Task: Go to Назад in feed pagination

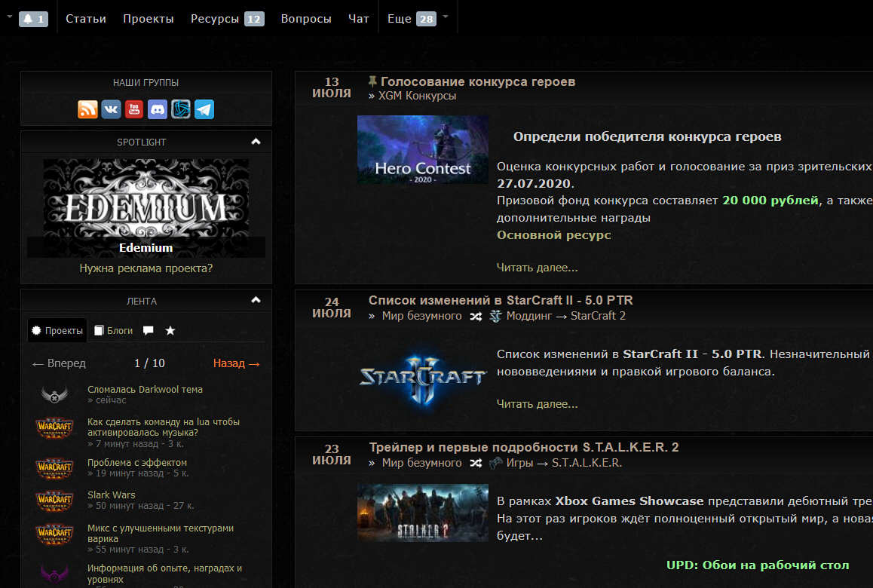Action: (237, 363)
